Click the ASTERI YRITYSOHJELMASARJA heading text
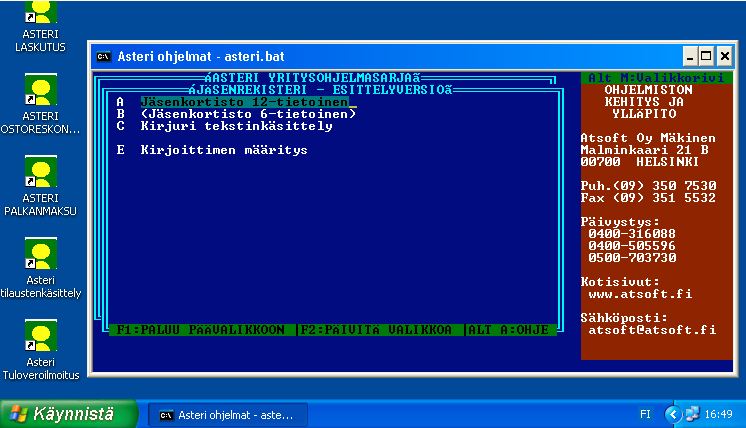 313,78
